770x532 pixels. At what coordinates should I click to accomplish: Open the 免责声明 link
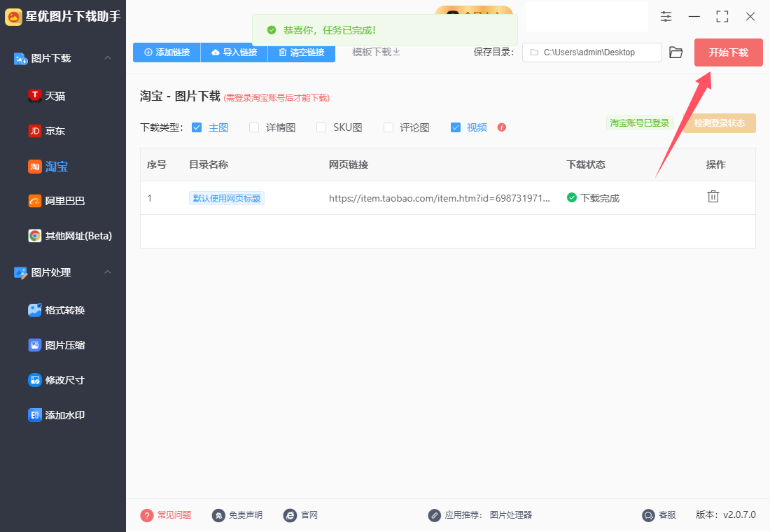(246, 514)
